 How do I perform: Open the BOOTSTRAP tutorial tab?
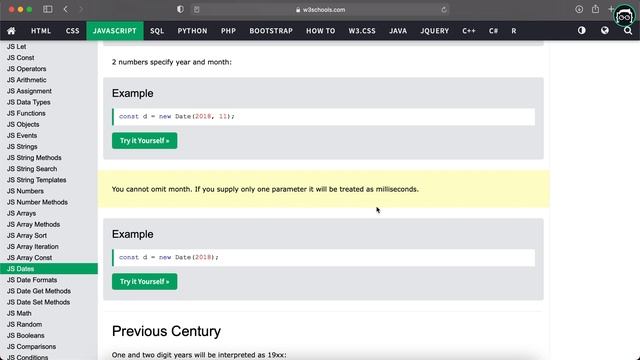tap(271, 31)
